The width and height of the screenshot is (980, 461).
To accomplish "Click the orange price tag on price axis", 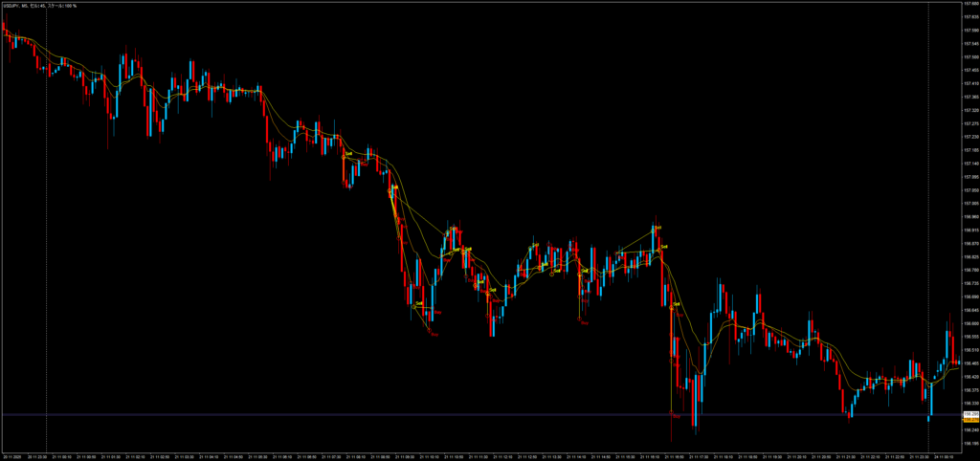I will click(x=969, y=419).
